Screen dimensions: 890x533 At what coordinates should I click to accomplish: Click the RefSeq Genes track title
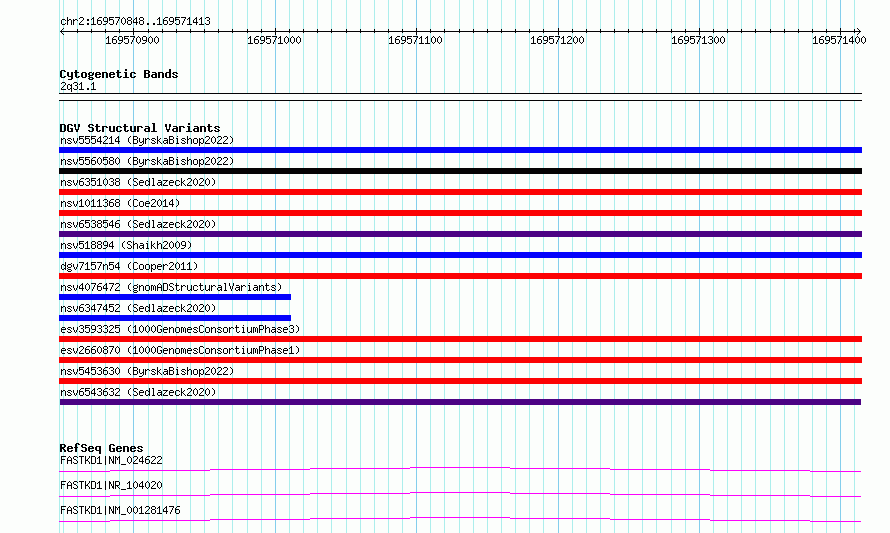[101, 448]
